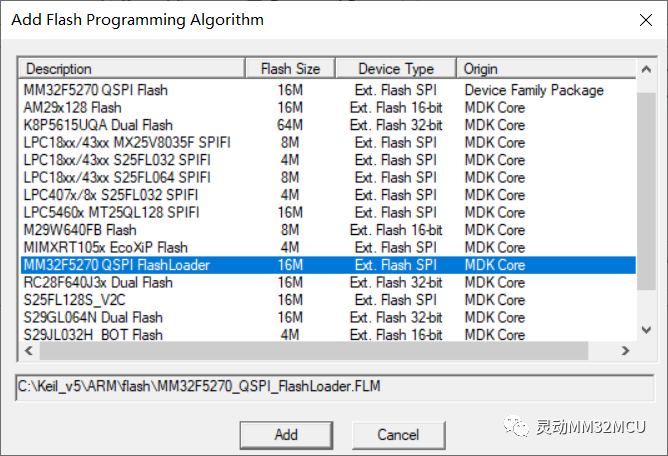Click Ext. Flash 32-bit cell for RC28F640J3x
This screenshot has height=456, width=668.
pos(396,283)
